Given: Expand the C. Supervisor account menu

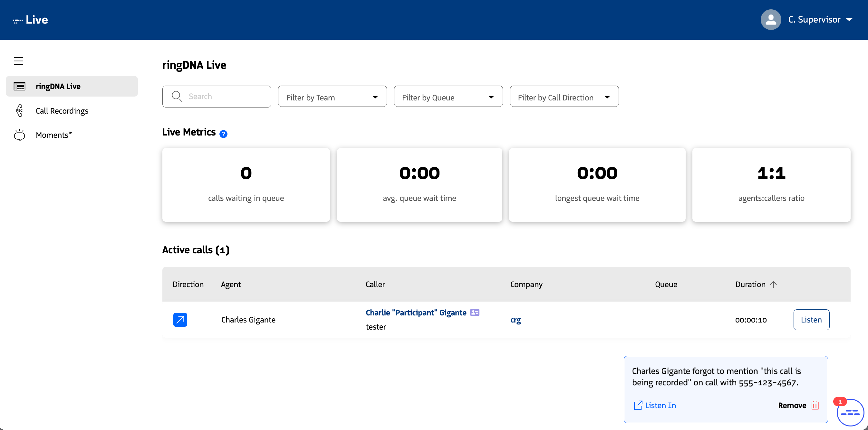Looking at the screenshot, I should (820, 20).
